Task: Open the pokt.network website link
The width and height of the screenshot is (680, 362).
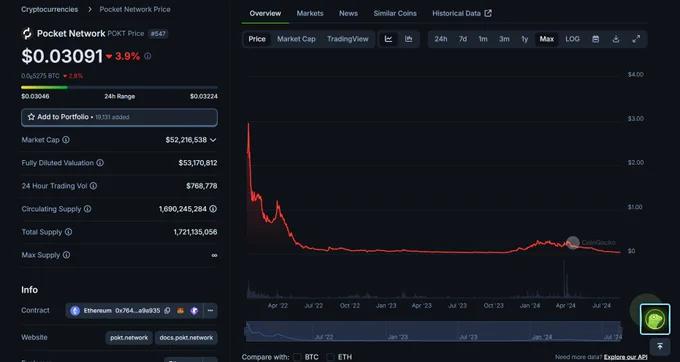Action: click(129, 337)
